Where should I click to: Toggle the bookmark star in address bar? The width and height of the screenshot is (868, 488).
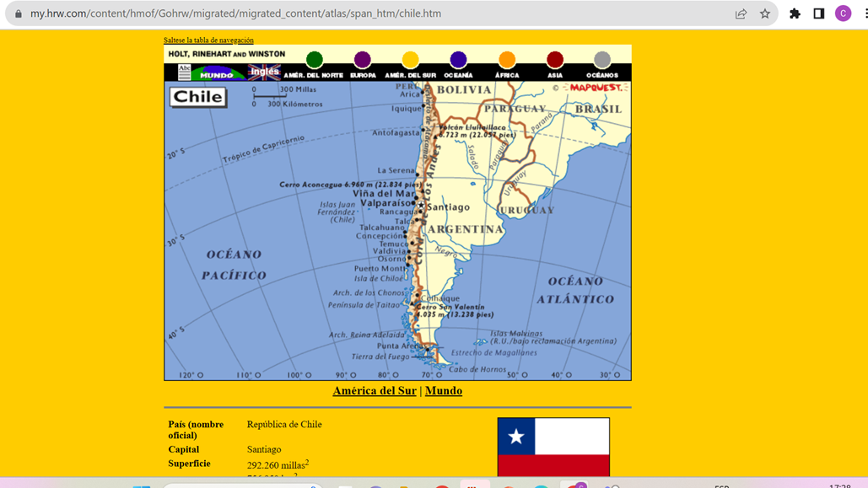pos(764,13)
